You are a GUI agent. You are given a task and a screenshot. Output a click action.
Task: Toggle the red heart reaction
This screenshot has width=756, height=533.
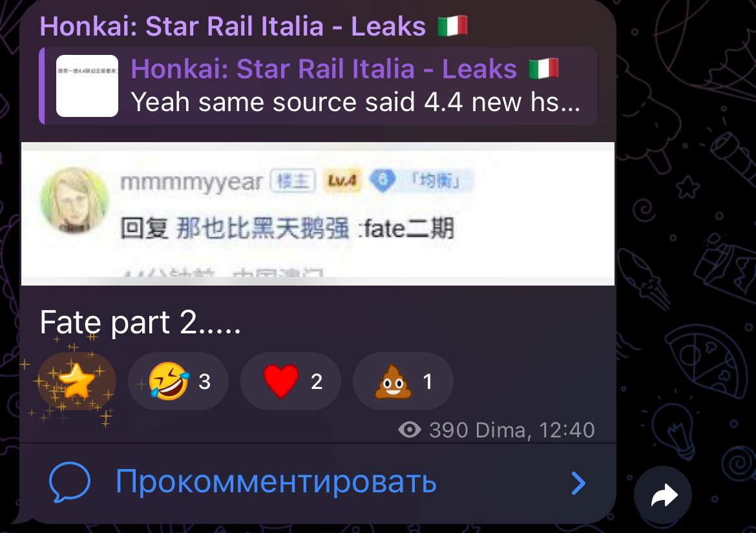(x=290, y=381)
